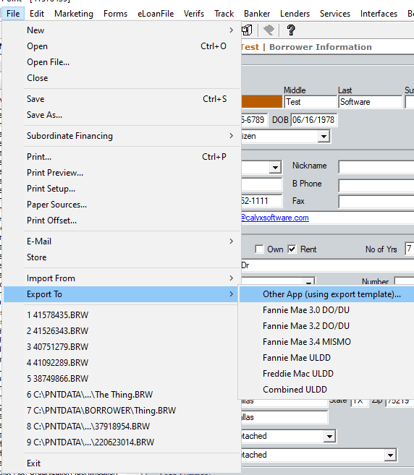Check the Own checkbox

(259, 249)
